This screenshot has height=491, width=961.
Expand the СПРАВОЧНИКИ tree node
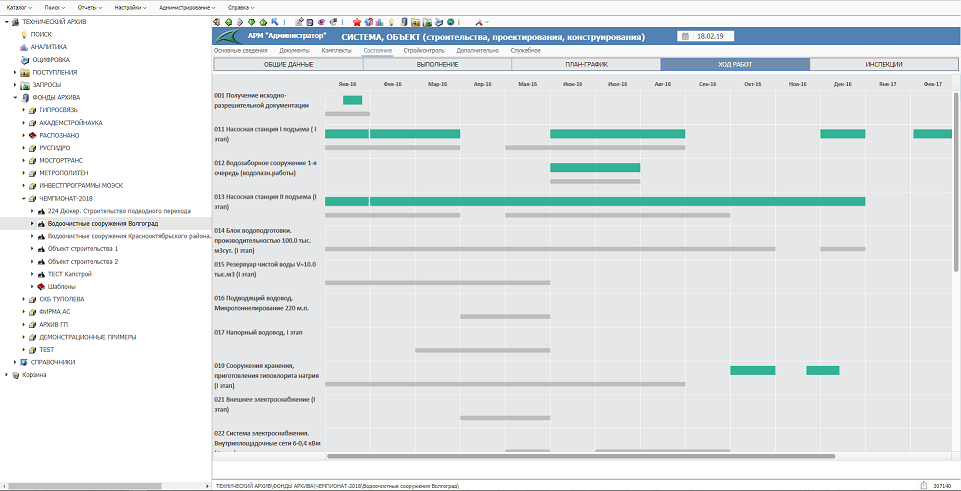pos(15,362)
